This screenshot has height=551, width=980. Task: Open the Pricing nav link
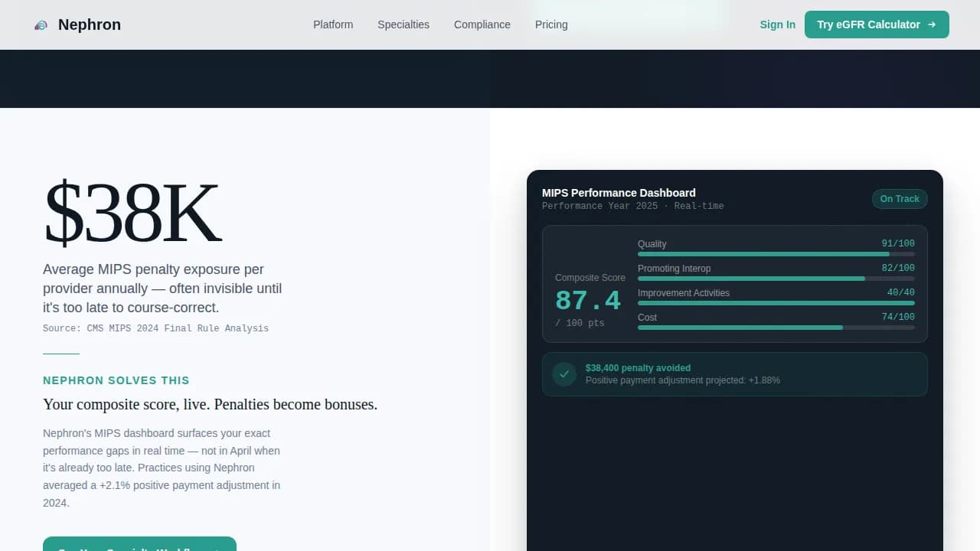[551, 24]
